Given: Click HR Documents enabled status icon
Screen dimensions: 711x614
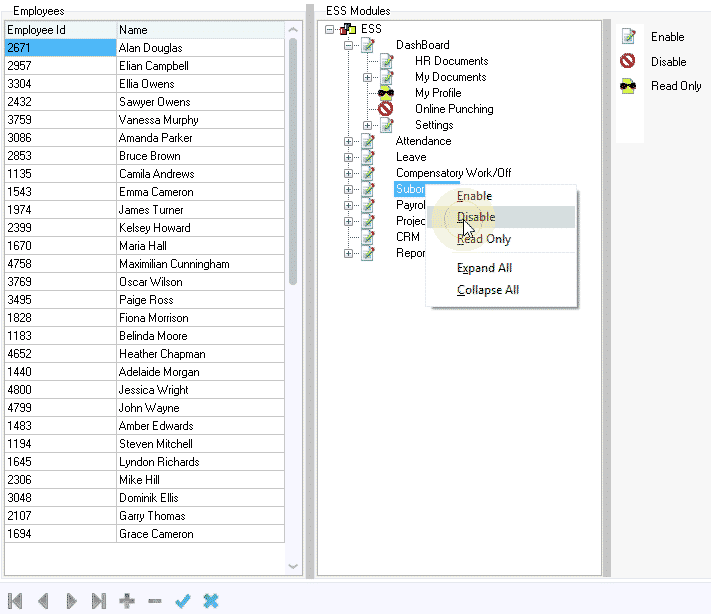Looking at the screenshot, I should coord(387,61).
